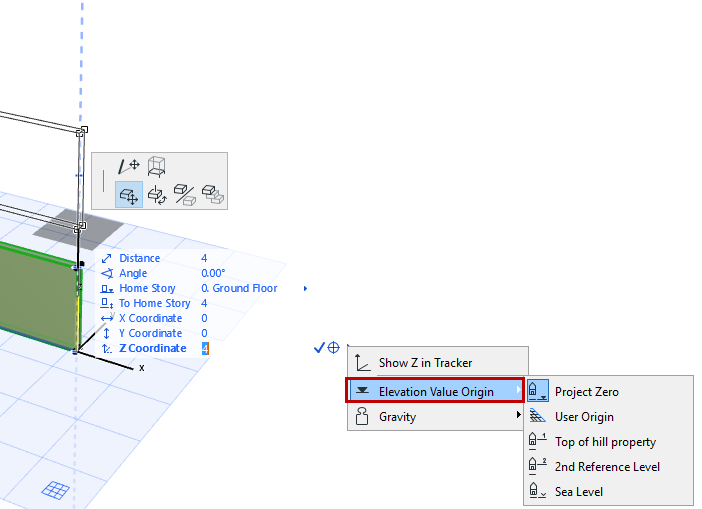Click the Multiply icon in pet palette

point(212,194)
